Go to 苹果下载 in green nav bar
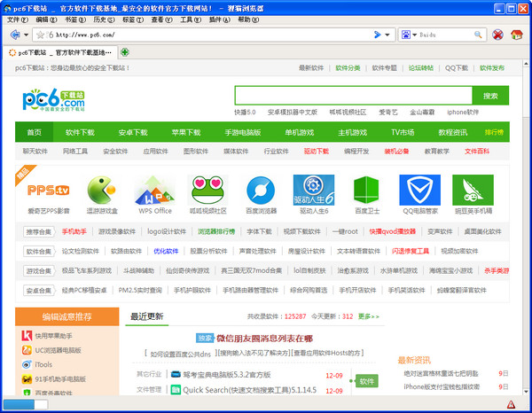 186,132
